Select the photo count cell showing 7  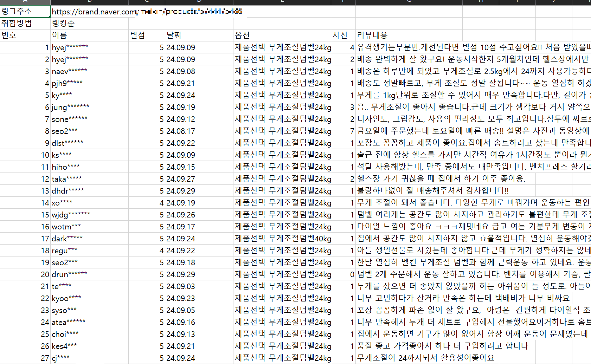click(x=343, y=131)
